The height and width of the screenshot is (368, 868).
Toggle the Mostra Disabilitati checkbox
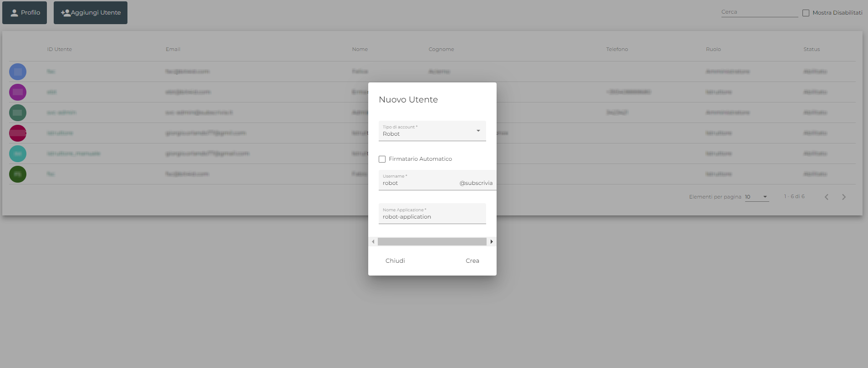click(x=806, y=13)
